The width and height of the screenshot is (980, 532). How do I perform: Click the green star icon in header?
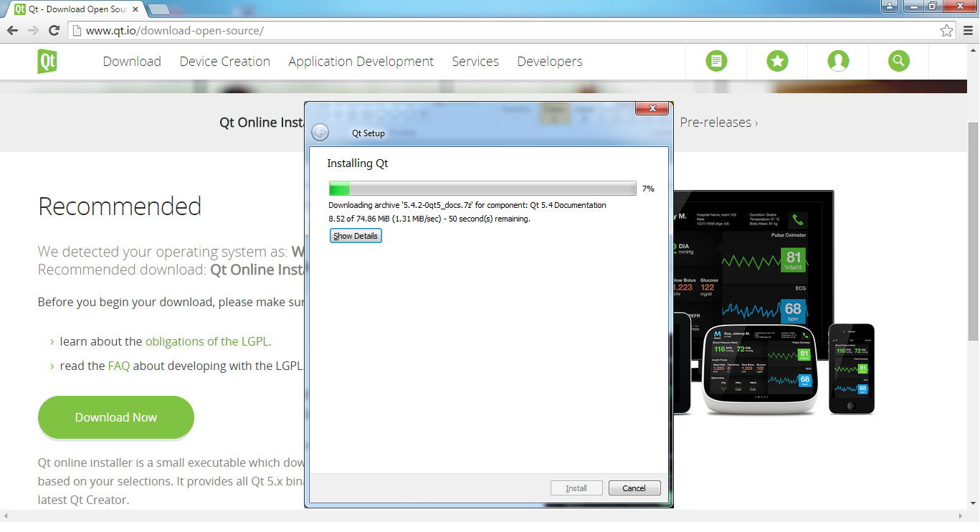(x=777, y=61)
